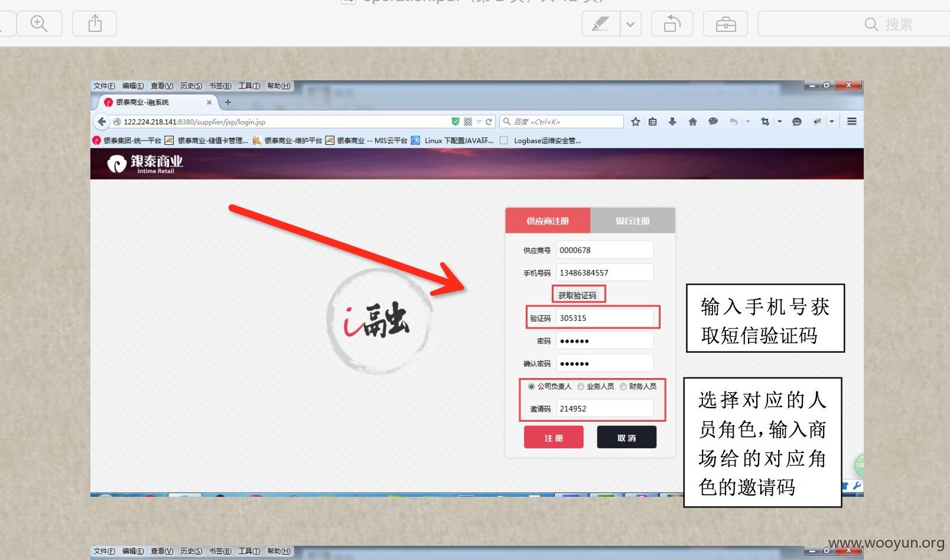
Task: Switch to the 银行注册 tab
Action: point(632,221)
